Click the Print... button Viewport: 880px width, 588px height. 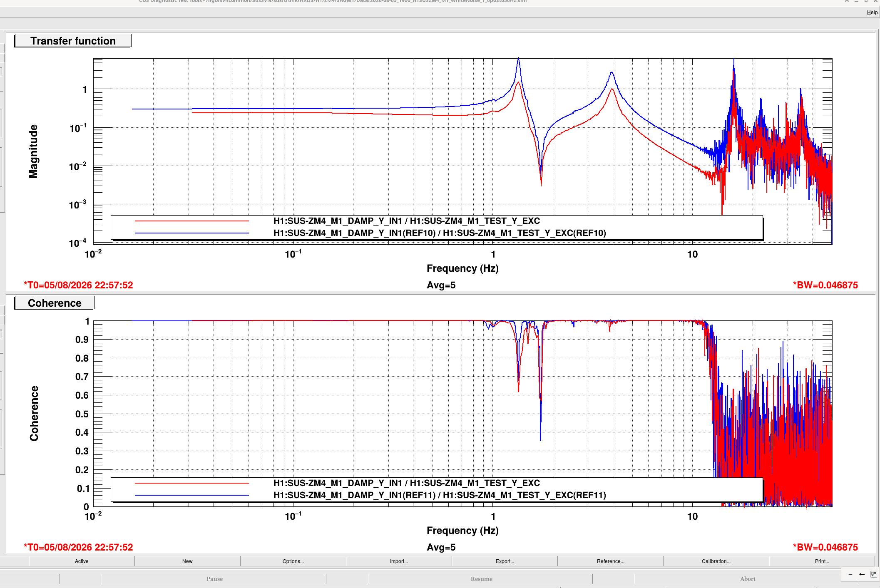(x=822, y=561)
